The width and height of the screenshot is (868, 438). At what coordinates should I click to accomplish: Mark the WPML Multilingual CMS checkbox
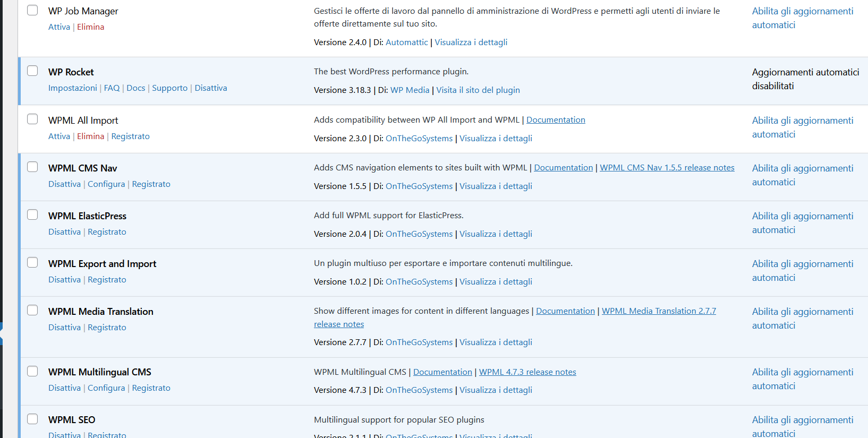(x=32, y=371)
